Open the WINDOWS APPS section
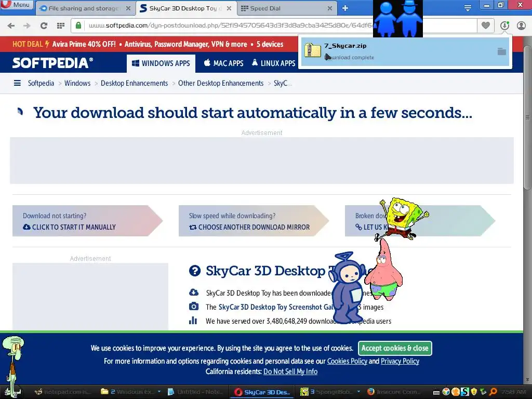 tap(161, 63)
